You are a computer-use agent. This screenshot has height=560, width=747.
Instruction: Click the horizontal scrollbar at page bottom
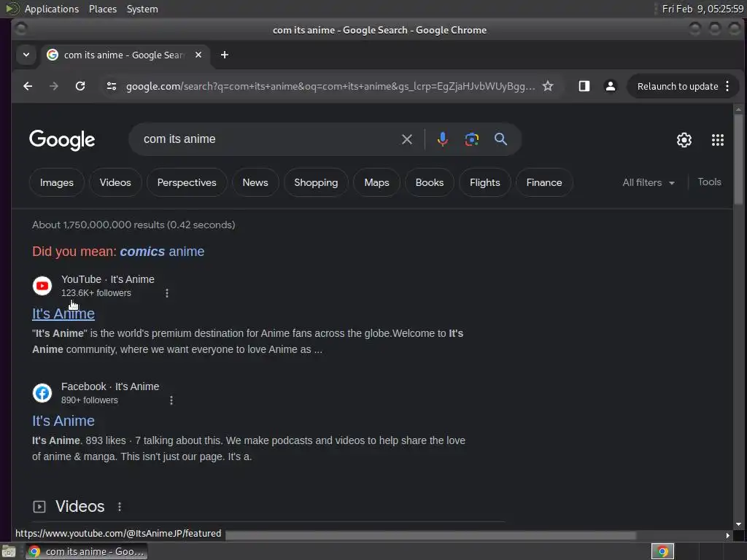(430, 535)
